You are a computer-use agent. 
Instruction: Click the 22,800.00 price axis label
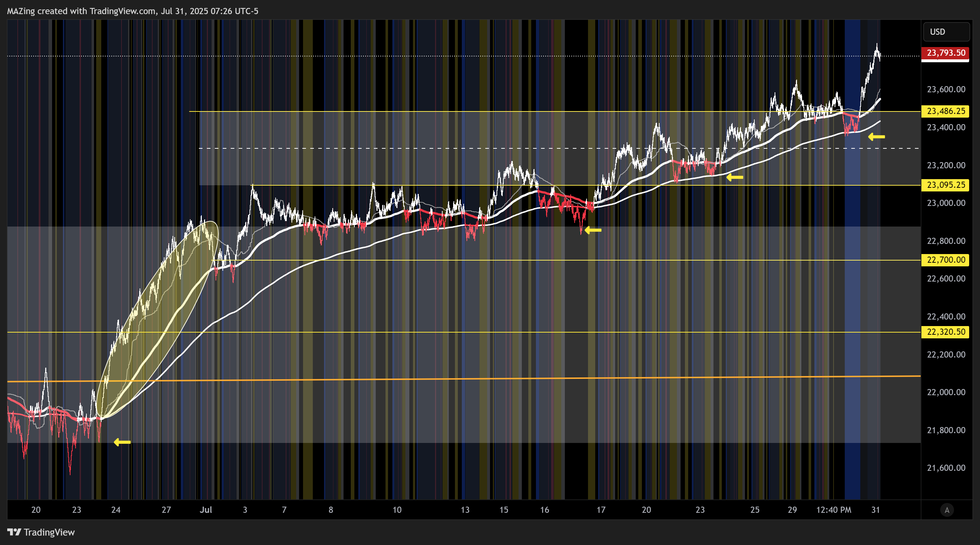pos(946,241)
